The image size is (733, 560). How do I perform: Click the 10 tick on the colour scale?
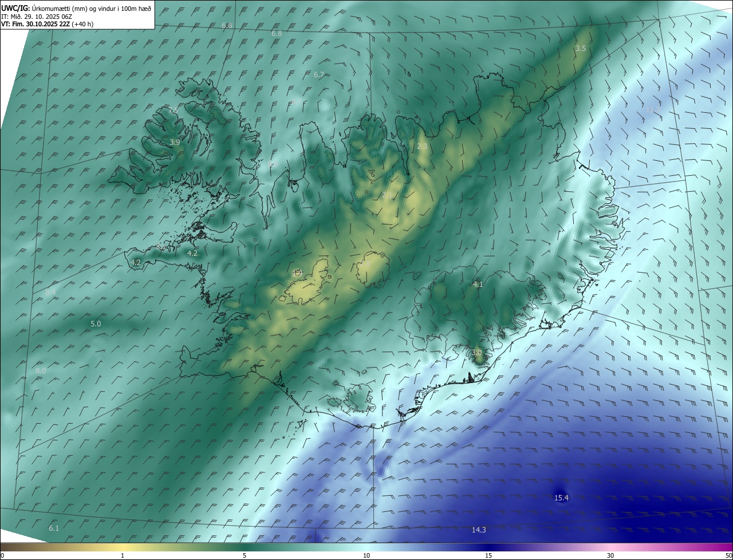tap(366, 555)
